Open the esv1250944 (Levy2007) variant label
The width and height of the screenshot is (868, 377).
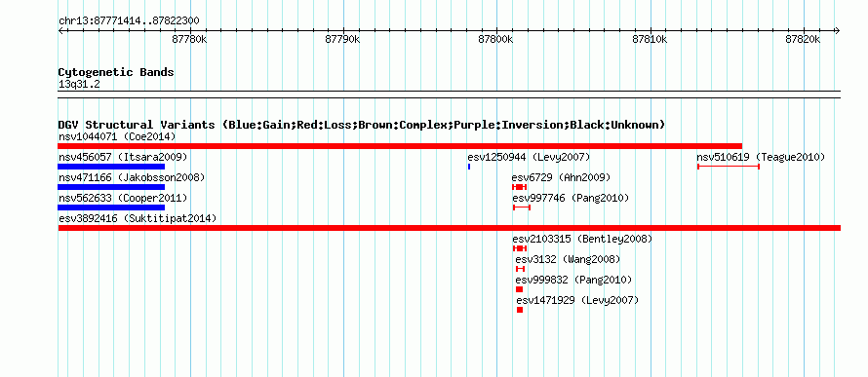pos(529,157)
